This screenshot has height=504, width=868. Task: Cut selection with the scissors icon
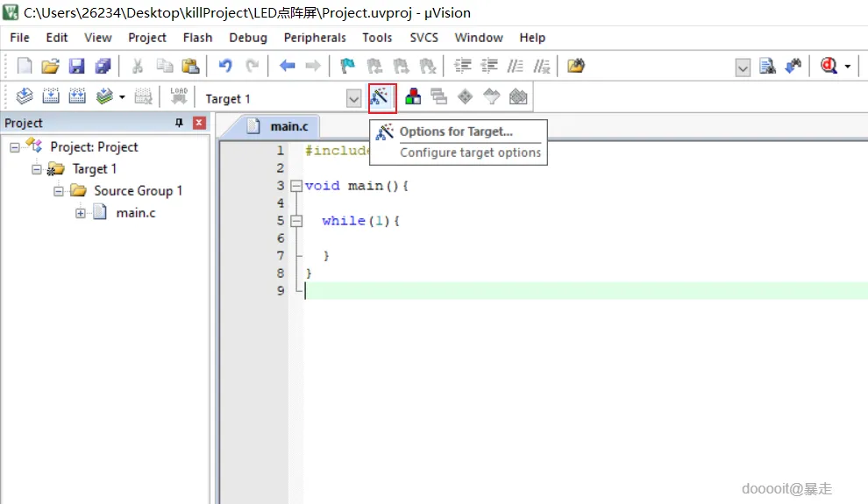138,66
